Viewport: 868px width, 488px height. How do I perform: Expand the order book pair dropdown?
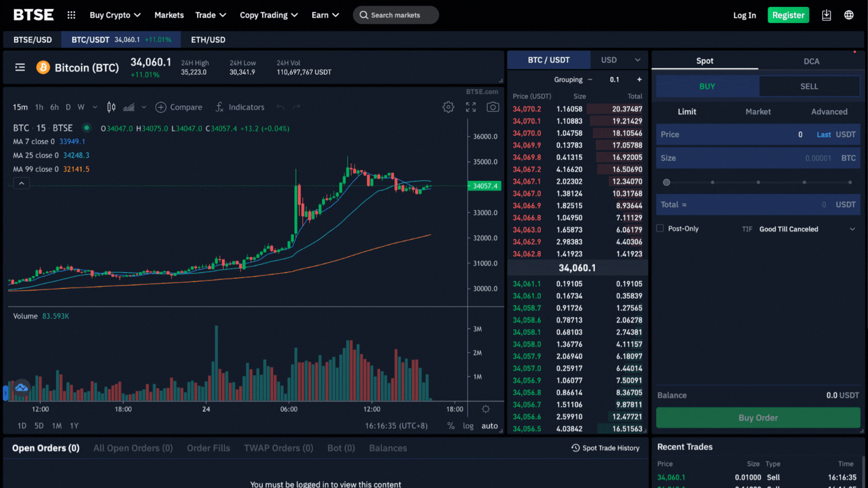[637, 60]
